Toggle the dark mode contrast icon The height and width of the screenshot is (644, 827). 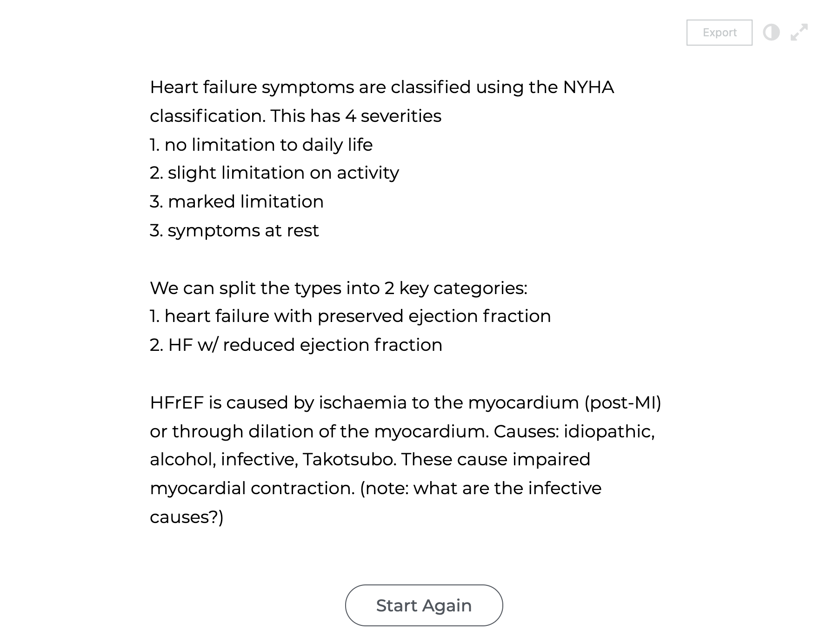click(x=771, y=33)
